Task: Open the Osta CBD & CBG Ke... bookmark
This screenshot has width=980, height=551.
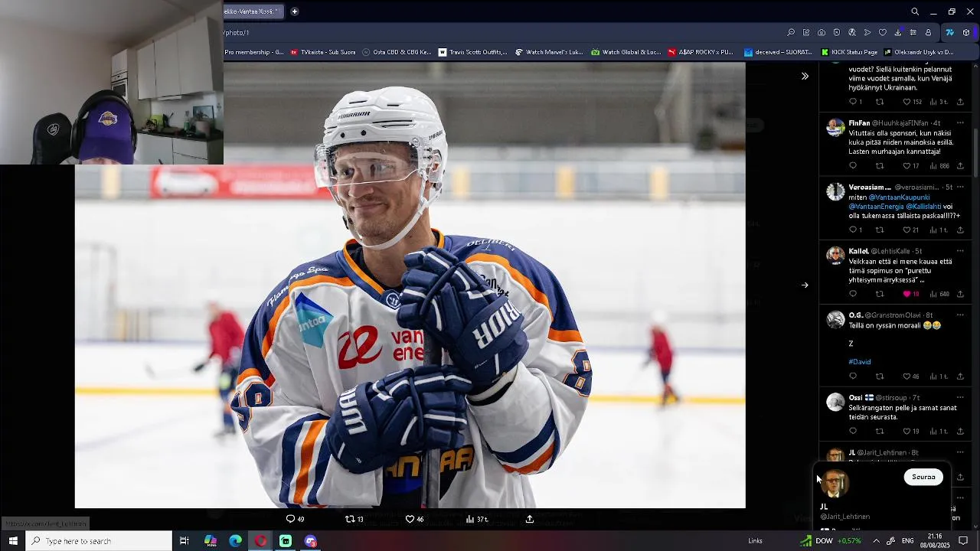Action: (x=397, y=52)
